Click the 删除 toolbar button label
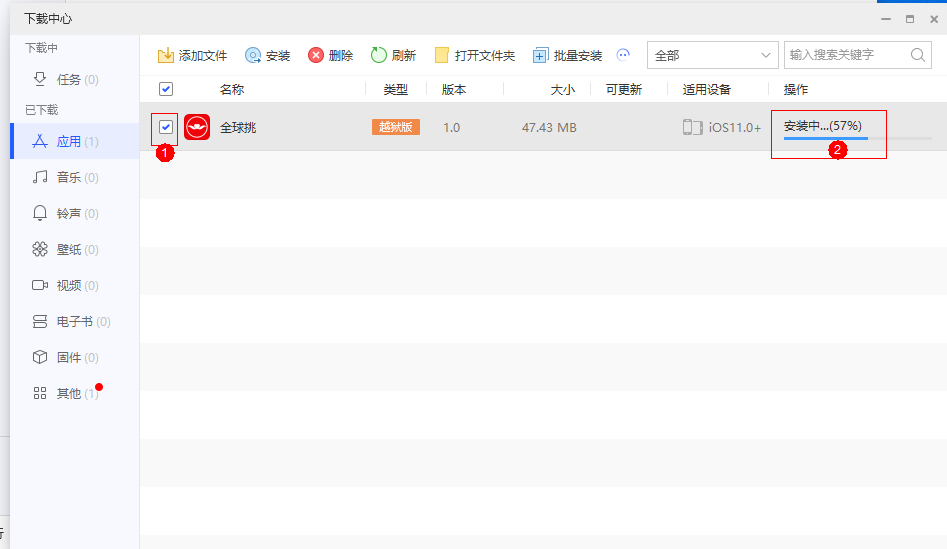The height and width of the screenshot is (549, 947). (341, 56)
